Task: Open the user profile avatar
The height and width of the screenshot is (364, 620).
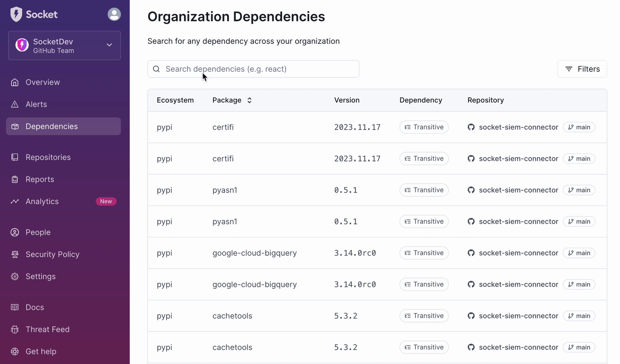Action: (x=114, y=14)
